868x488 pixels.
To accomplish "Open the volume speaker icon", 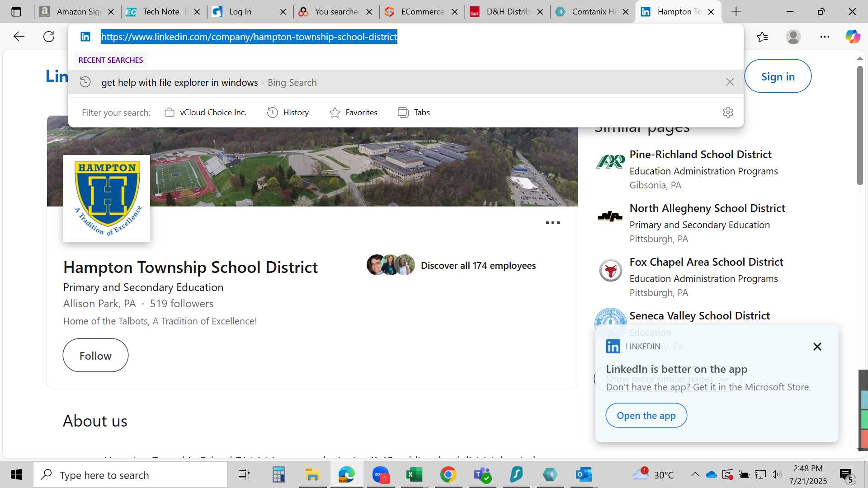I will (x=776, y=474).
